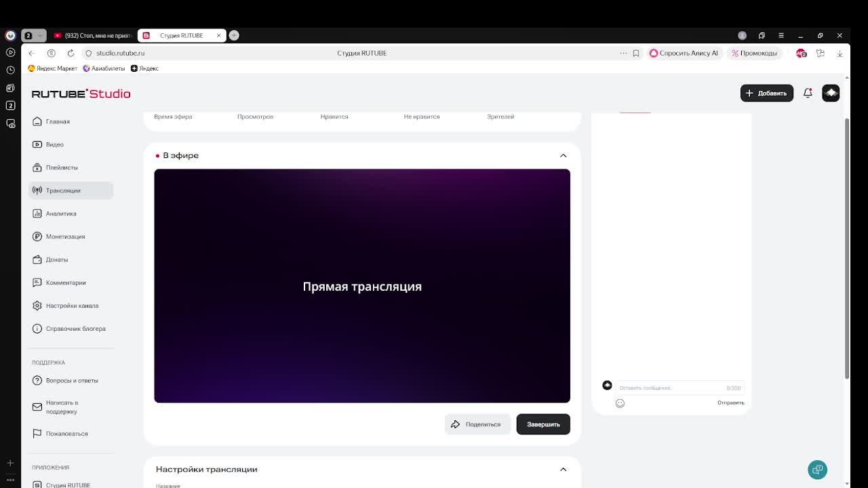
Task: Click the Добавить button
Action: (767, 93)
